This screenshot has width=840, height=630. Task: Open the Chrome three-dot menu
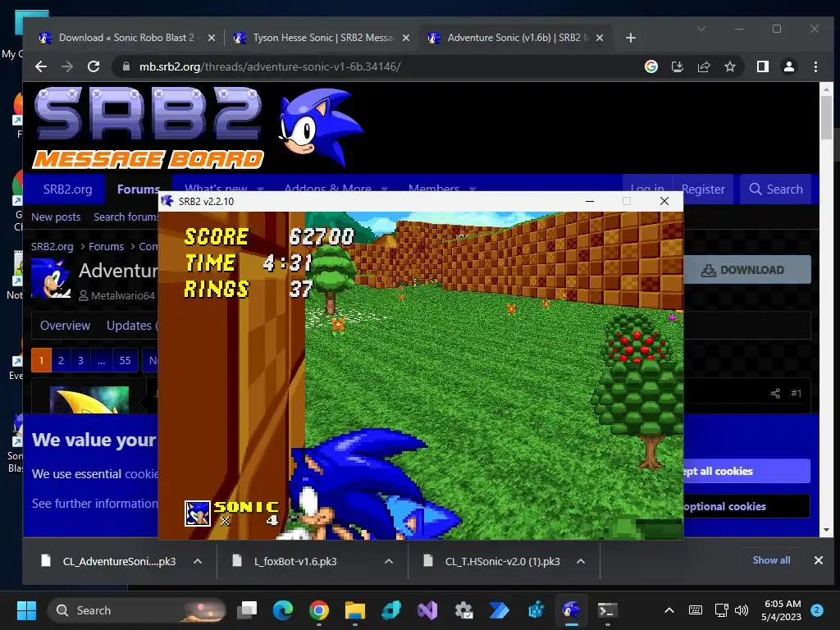[x=815, y=66]
